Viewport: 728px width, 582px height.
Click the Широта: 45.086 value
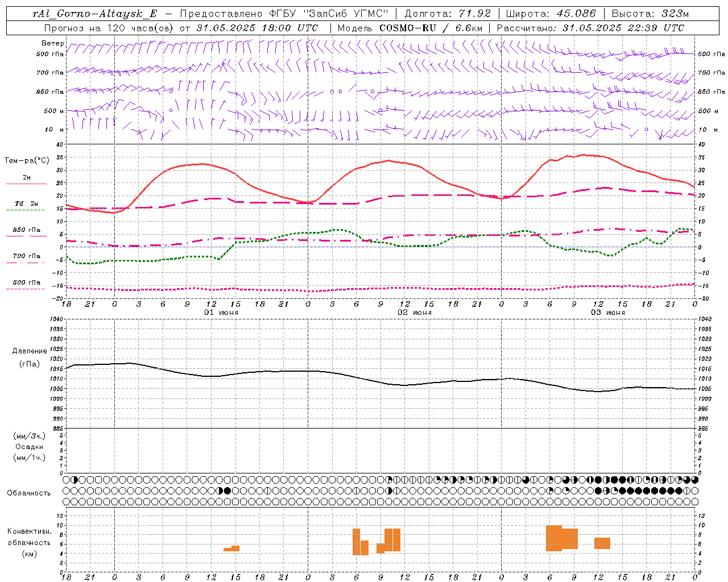[551, 14]
